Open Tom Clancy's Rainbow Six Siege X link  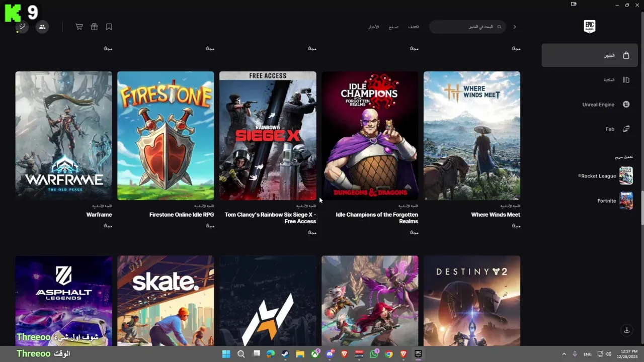(270, 218)
